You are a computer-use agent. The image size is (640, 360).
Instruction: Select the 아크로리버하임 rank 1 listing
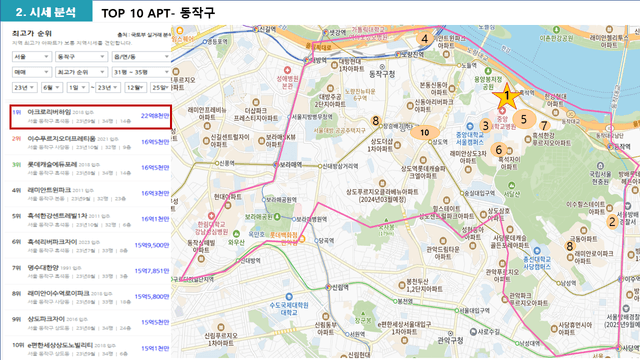click(90, 116)
